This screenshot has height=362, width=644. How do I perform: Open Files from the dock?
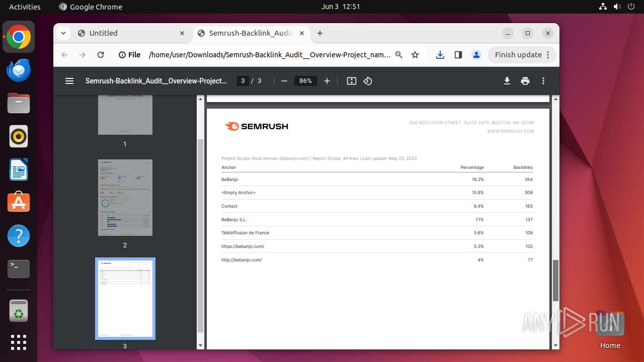(x=19, y=103)
